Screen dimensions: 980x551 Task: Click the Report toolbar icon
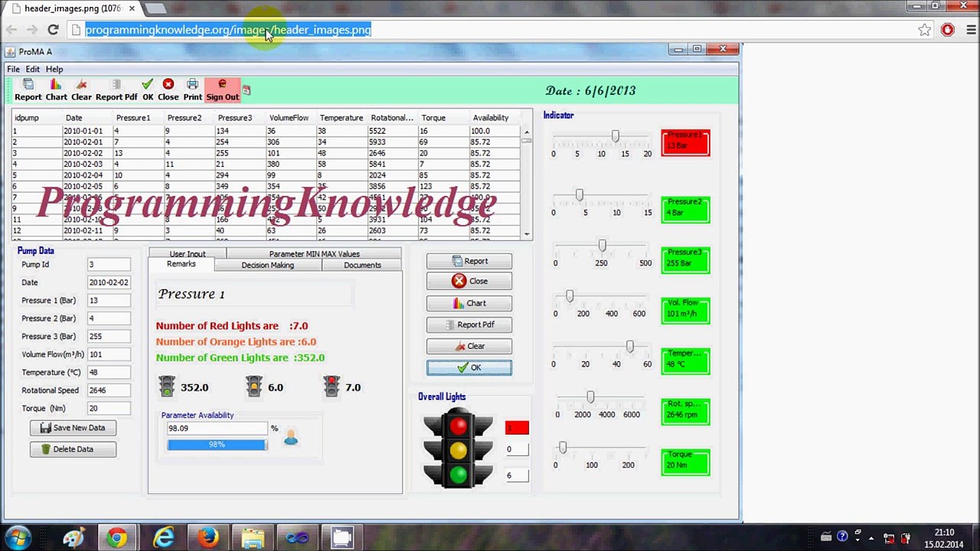pyautogui.click(x=28, y=90)
